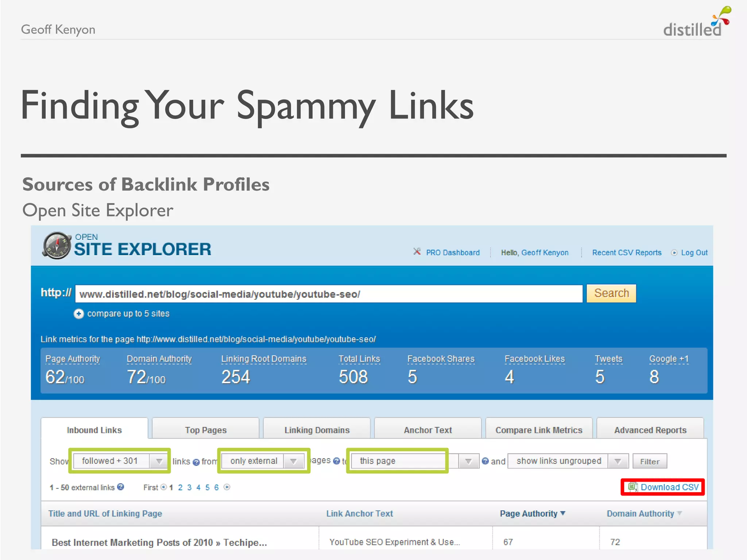Viewport: 747px width, 560px height.
Task: Click 'YouTube SEO Experiment & Use...' anchor text
Action: (395, 542)
